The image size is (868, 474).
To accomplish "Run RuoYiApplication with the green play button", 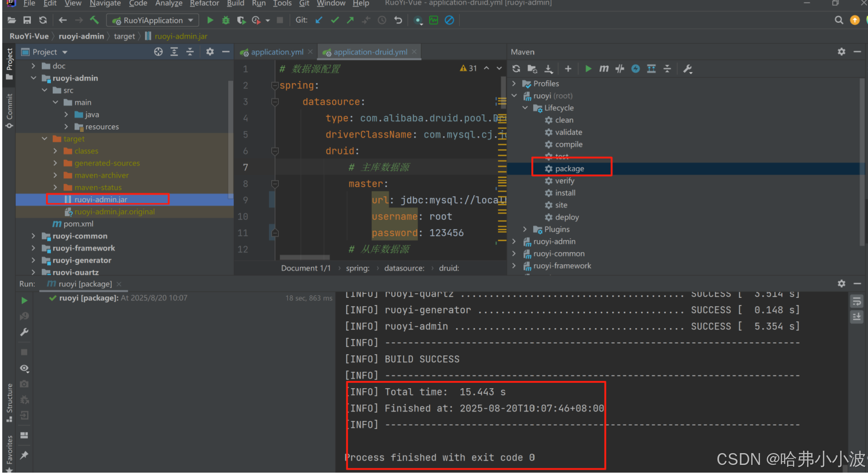I will pyautogui.click(x=210, y=20).
